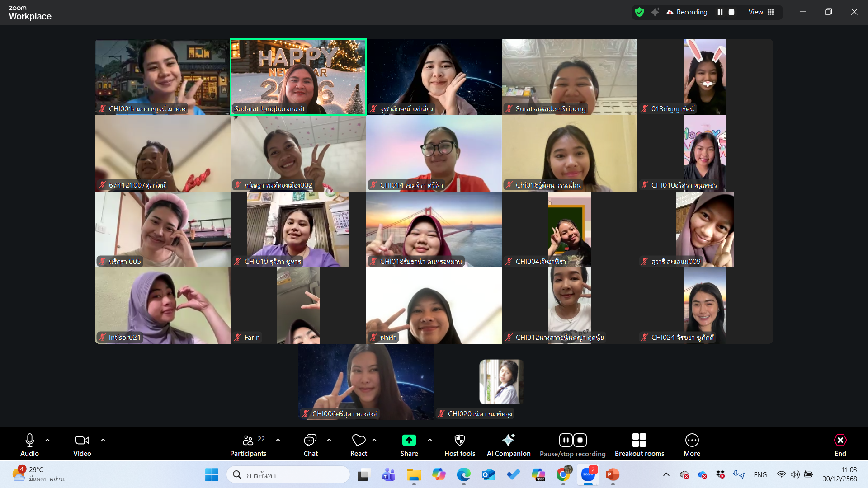Image resolution: width=868 pixels, height=488 pixels.
Task: Click the encryption shield icon
Action: click(x=639, y=12)
